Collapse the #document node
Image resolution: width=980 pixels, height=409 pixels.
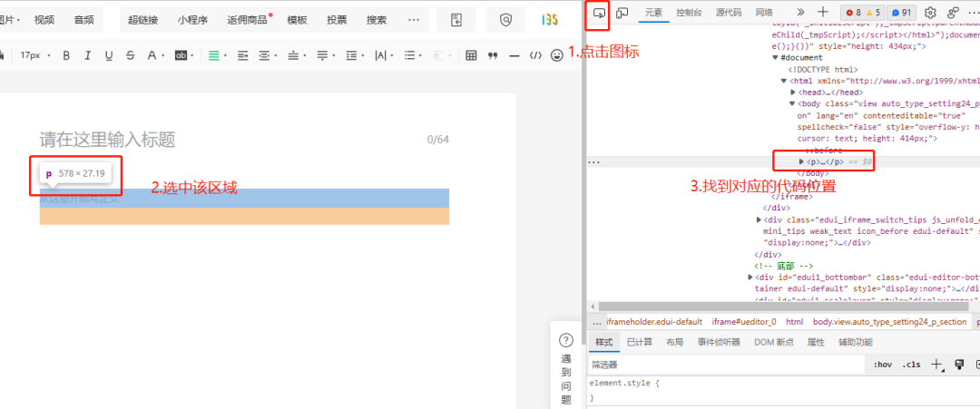coord(776,58)
